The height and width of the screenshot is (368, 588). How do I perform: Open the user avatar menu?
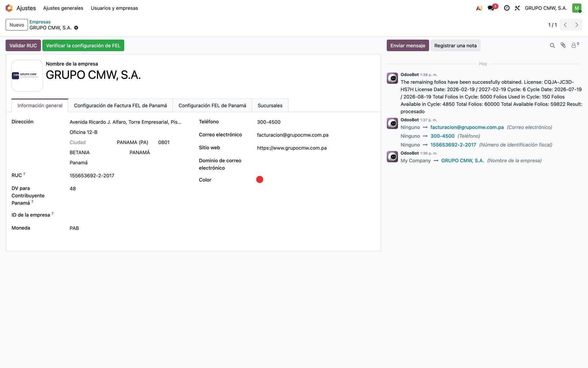[x=577, y=8]
